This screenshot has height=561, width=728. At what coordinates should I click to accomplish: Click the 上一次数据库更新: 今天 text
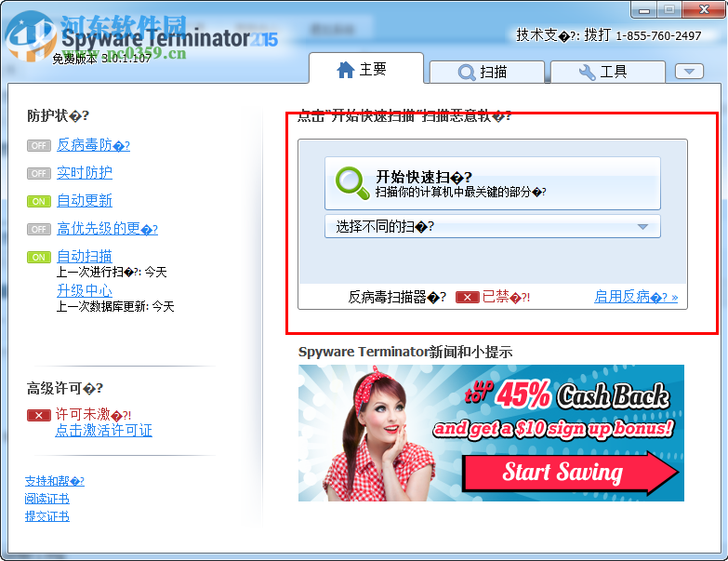point(115,306)
